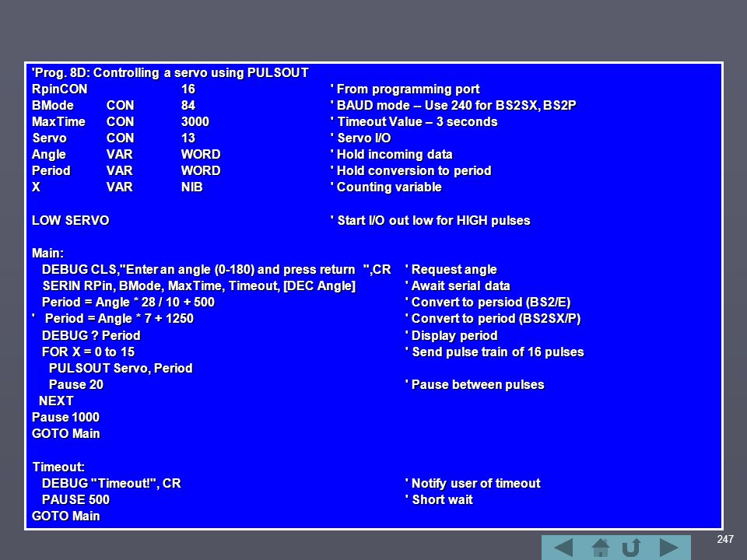Screen dimensions: 747x560
Task: Select comment ' Short wait
Action: (439, 499)
